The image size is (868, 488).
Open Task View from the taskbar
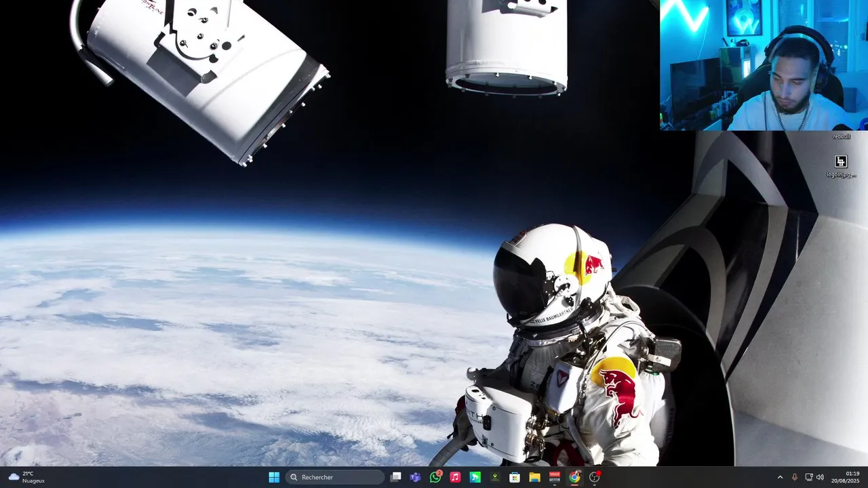396,477
